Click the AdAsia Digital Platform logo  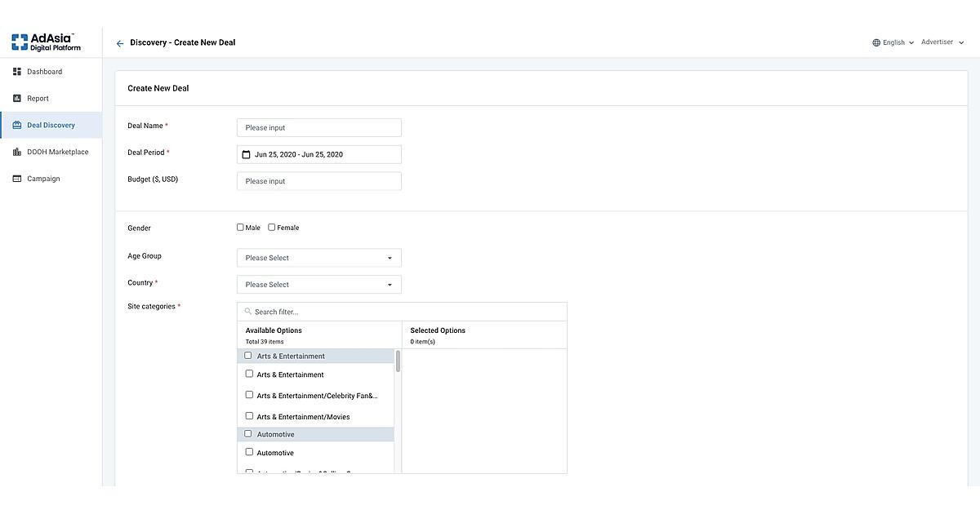[46, 42]
